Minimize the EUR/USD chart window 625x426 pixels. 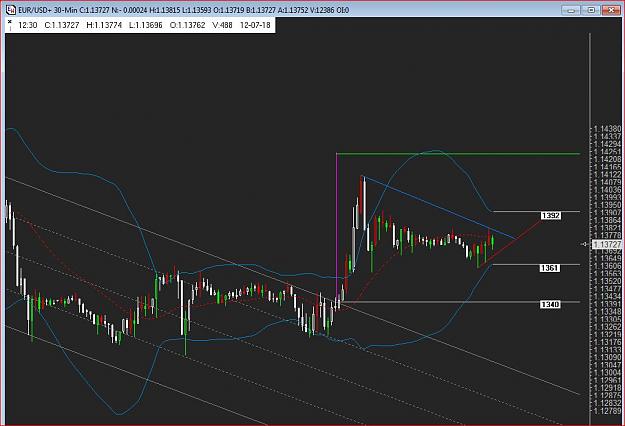(x=571, y=10)
